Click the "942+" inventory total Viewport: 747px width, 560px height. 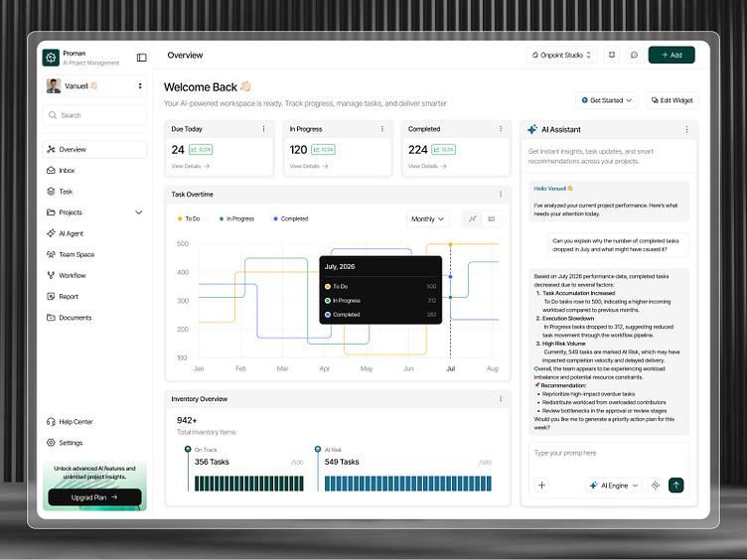tap(187, 420)
